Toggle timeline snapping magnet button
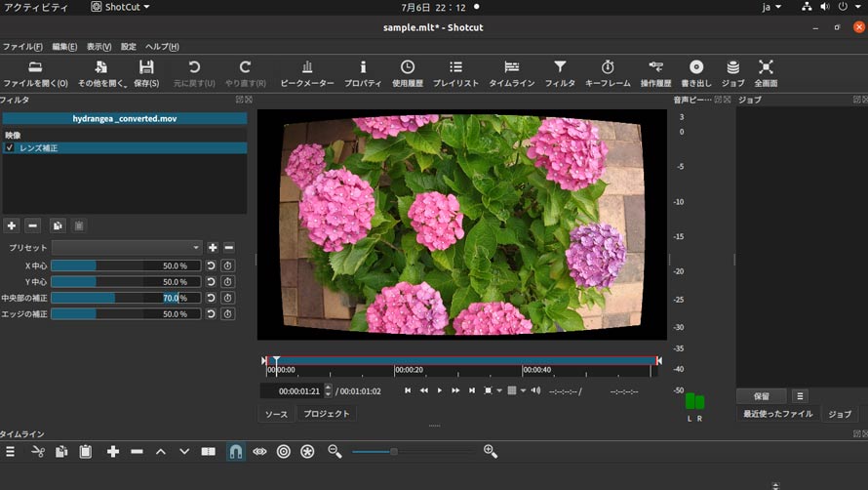This screenshot has width=868, height=490. (235, 451)
